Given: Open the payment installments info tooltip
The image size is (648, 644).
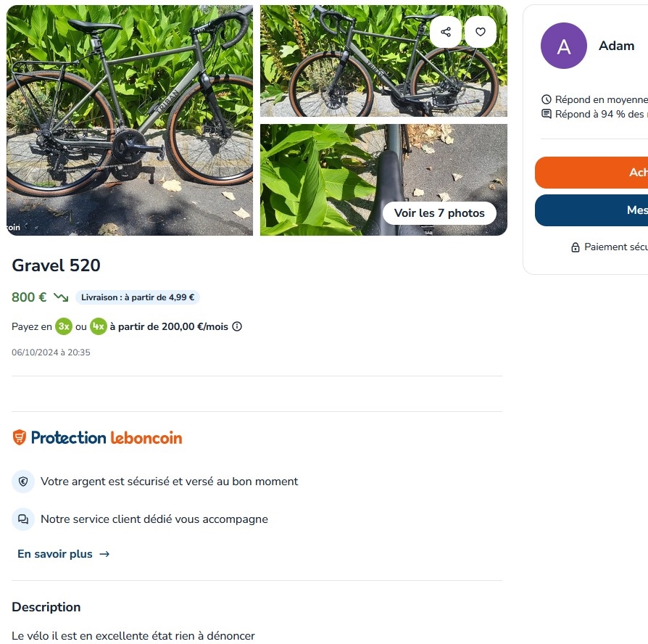Looking at the screenshot, I should pos(237,326).
